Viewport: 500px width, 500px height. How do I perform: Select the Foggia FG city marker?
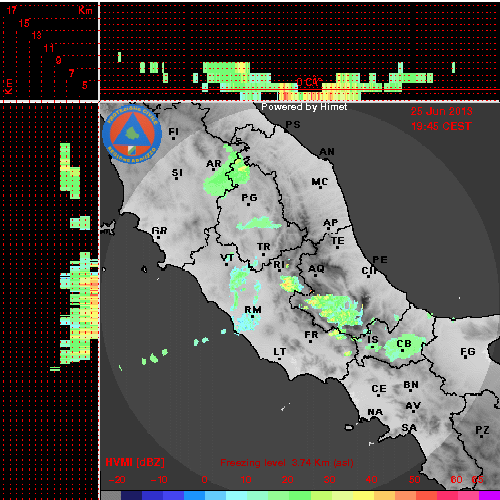467,358
